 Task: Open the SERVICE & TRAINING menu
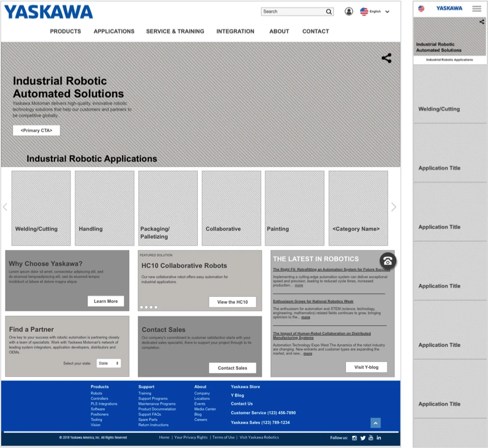point(175,31)
